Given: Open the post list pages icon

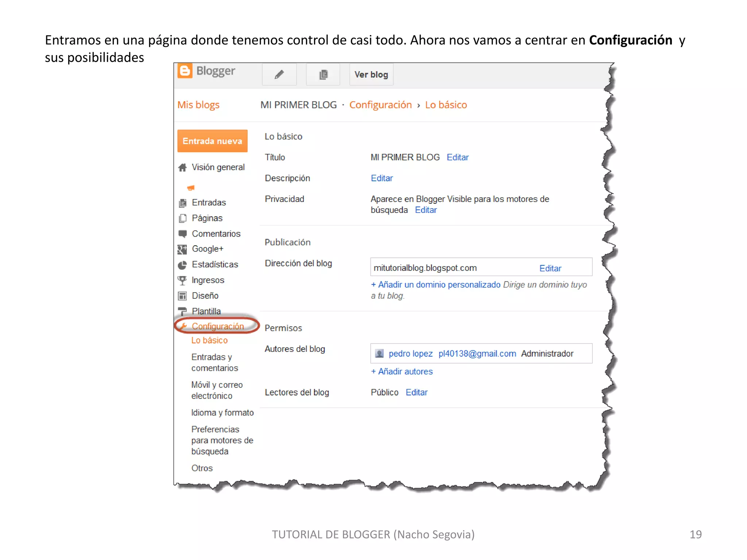Looking at the screenshot, I should pyautogui.click(x=323, y=74).
